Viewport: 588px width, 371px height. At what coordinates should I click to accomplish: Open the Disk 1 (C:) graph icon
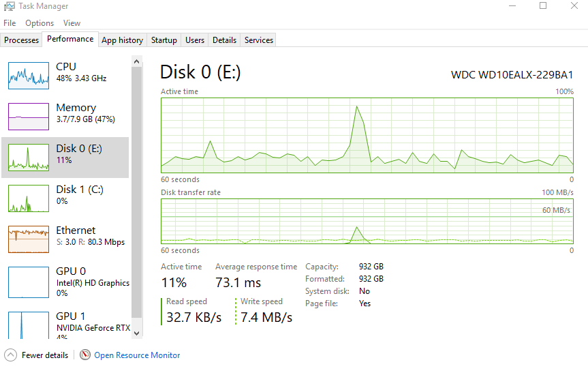[29, 198]
